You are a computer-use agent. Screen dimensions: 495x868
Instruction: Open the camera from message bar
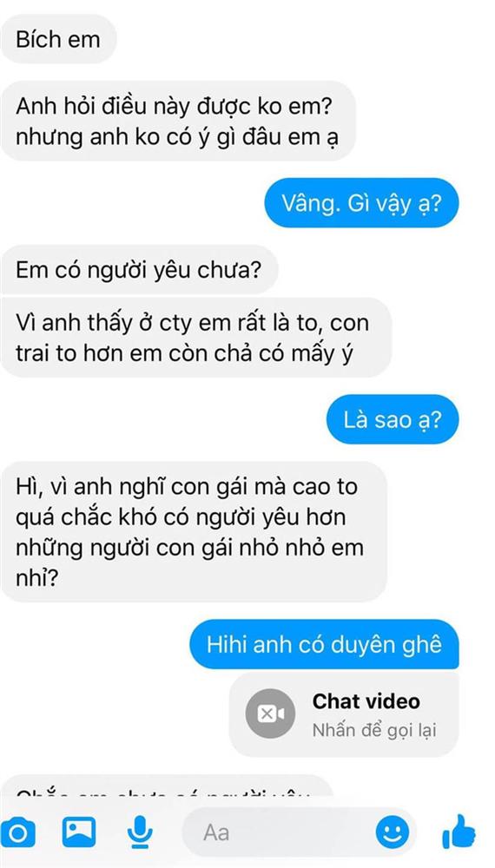click(x=19, y=832)
